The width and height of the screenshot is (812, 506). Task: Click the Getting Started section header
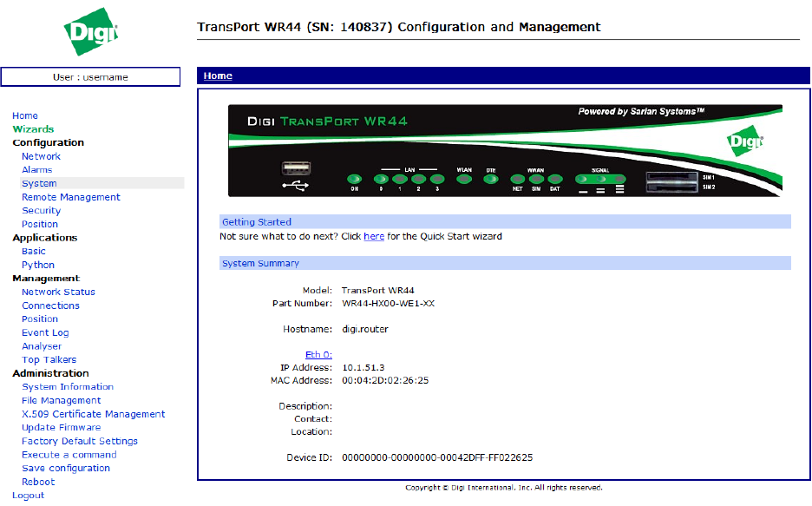coord(505,221)
